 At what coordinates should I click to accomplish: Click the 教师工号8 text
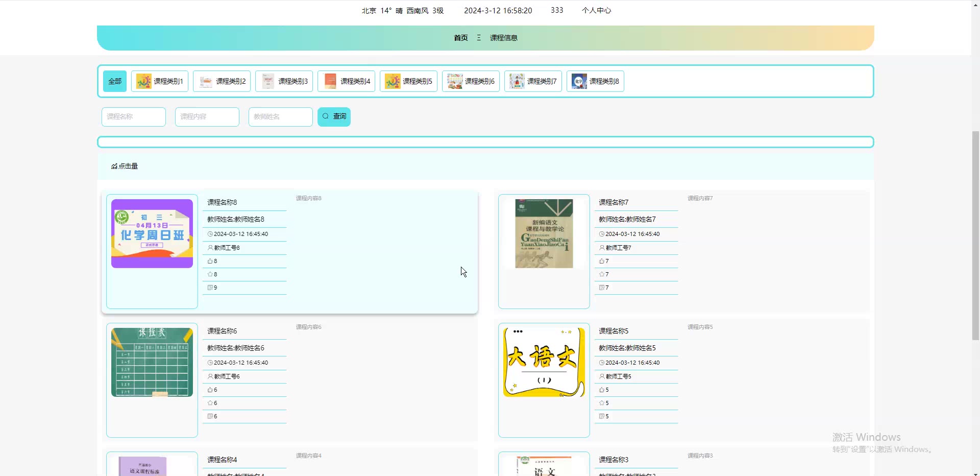click(227, 248)
